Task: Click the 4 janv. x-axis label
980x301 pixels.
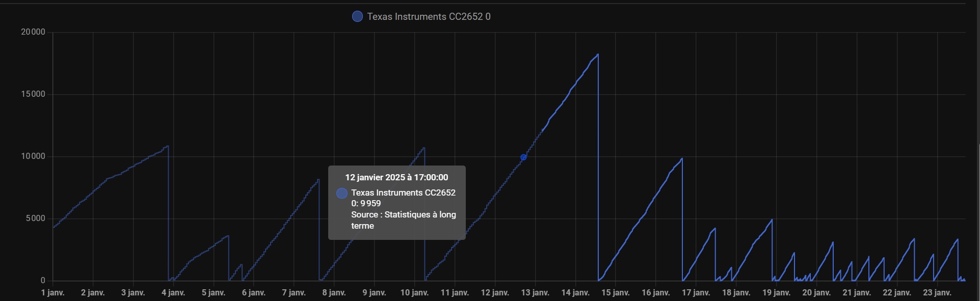Action: coord(173,293)
